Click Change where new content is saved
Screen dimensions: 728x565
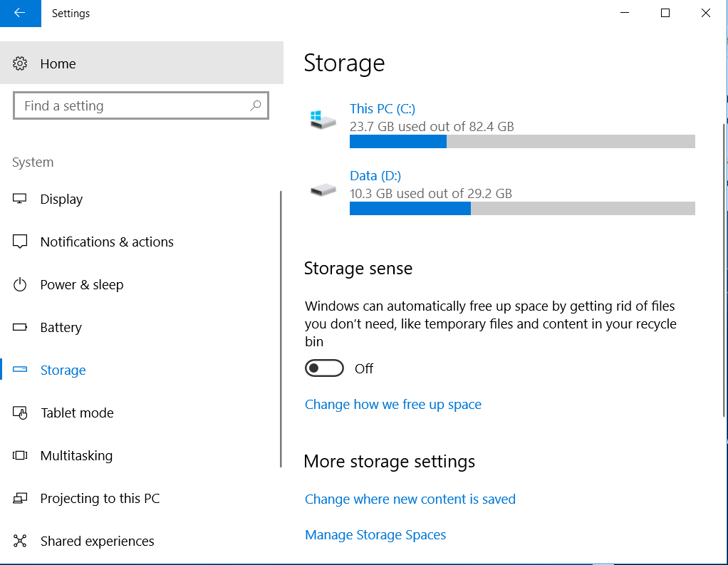410,499
